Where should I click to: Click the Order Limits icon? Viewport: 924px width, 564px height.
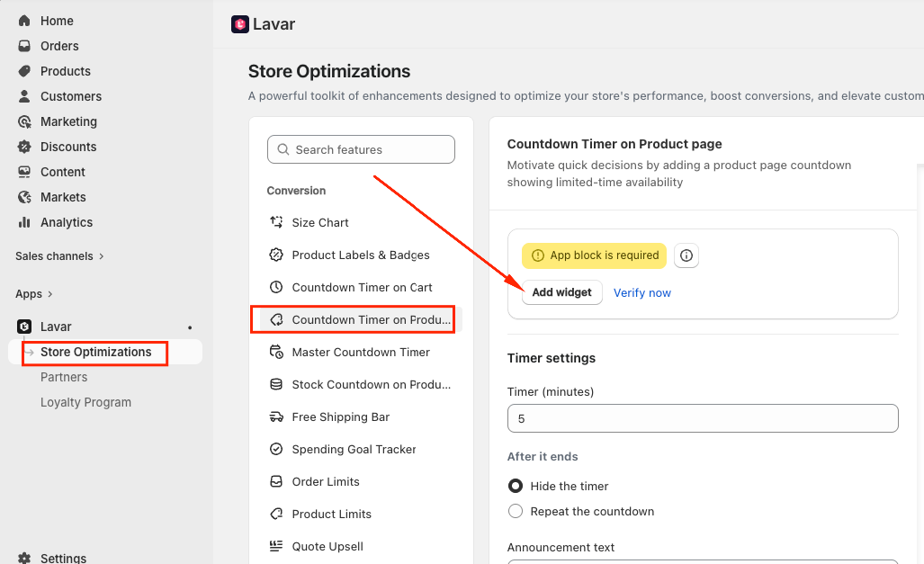pos(276,481)
